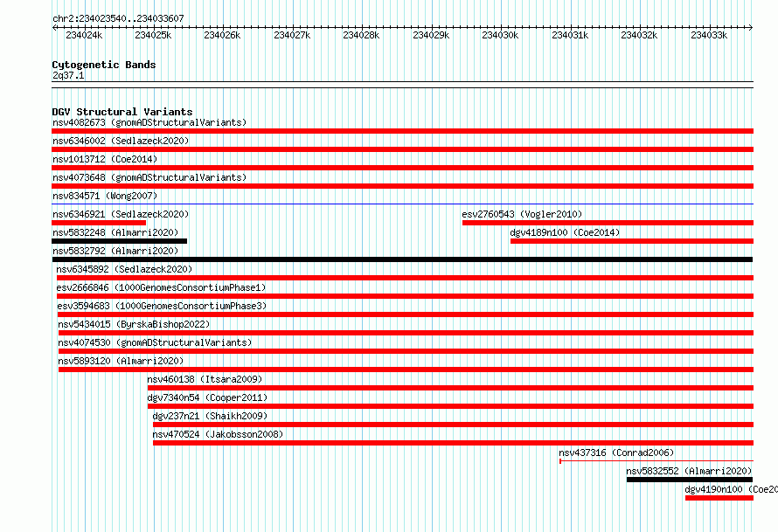Open nsv437316 (Conrad2006) label
The height and width of the screenshot is (532, 778).
(616, 453)
